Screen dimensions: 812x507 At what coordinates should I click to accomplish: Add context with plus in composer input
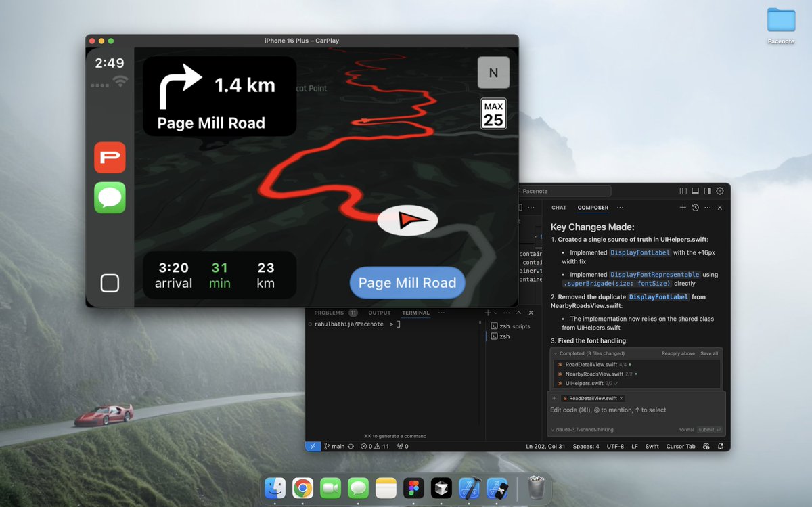click(554, 398)
